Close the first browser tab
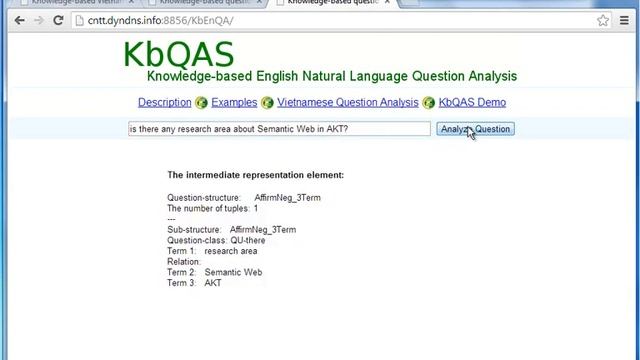 131,2
